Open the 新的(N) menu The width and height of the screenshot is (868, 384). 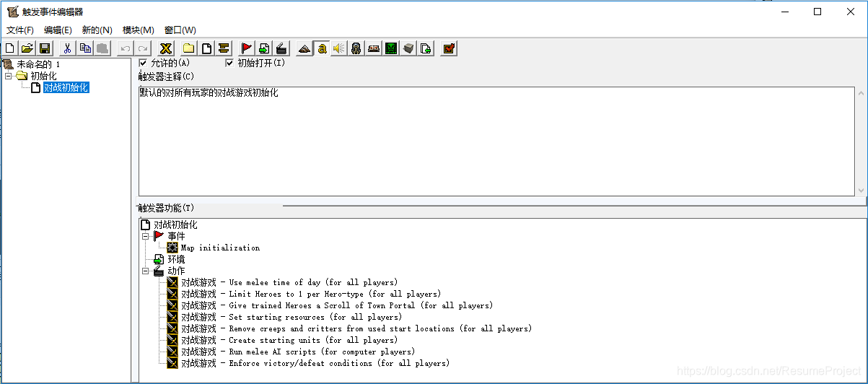(x=97, y=30)
